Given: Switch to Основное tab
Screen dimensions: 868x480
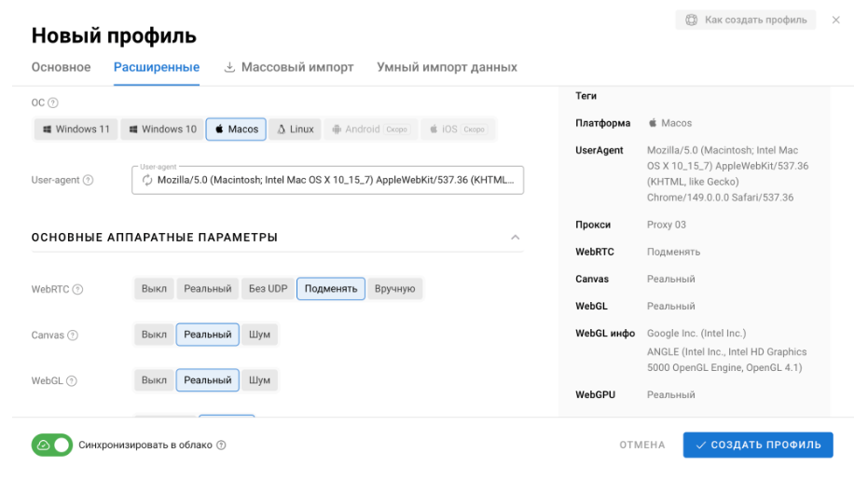Looking at the screenshot, I should tap(61, 67).
